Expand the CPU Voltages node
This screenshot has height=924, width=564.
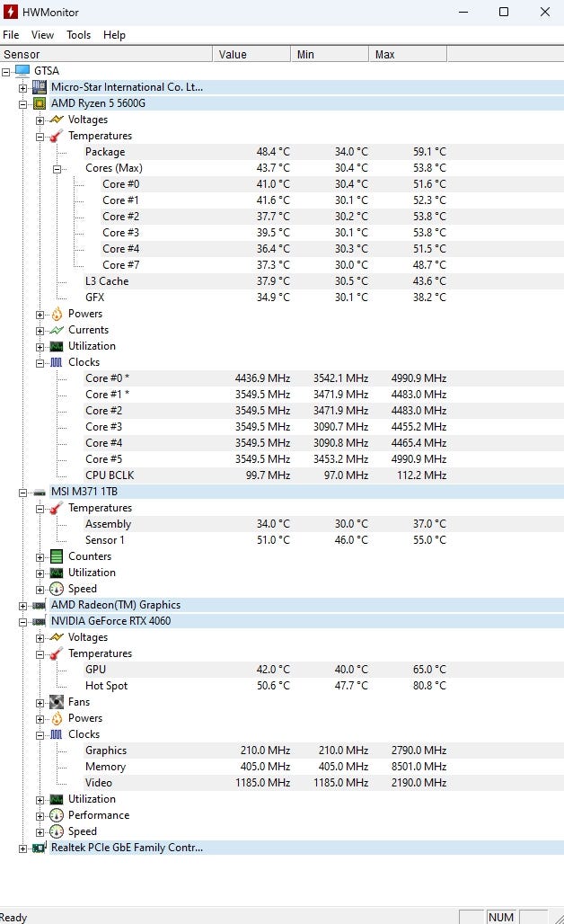tap(40, 120)
